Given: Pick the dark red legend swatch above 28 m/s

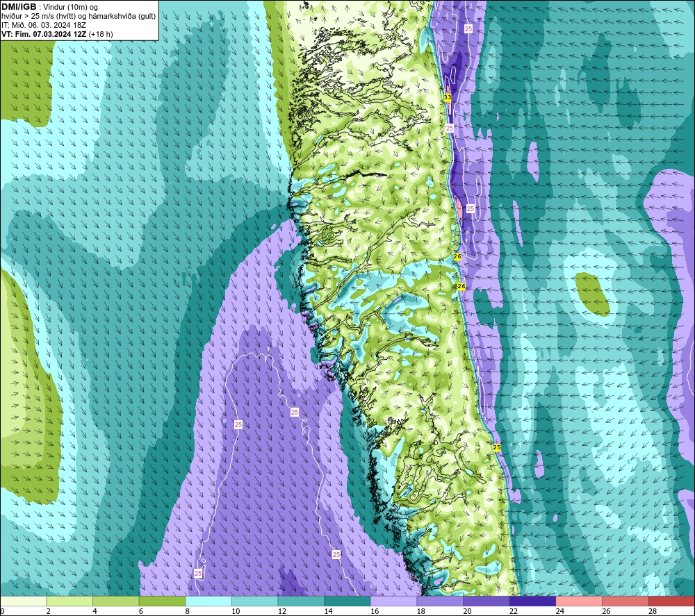Looking at the screenshot, I should [671, 601].
